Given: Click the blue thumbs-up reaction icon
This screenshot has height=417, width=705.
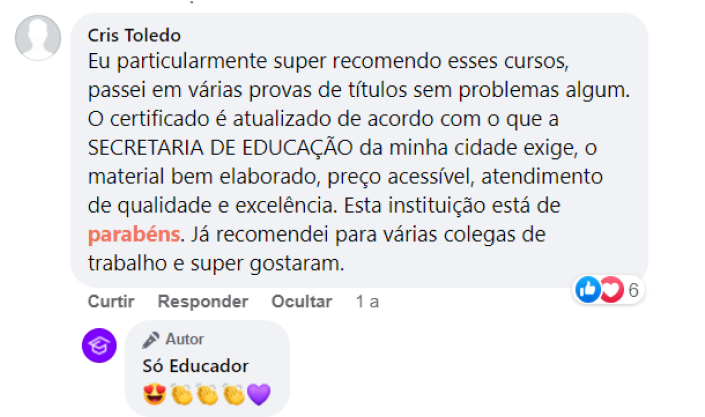Looking at the screenshot, I should tap(588, 289).
